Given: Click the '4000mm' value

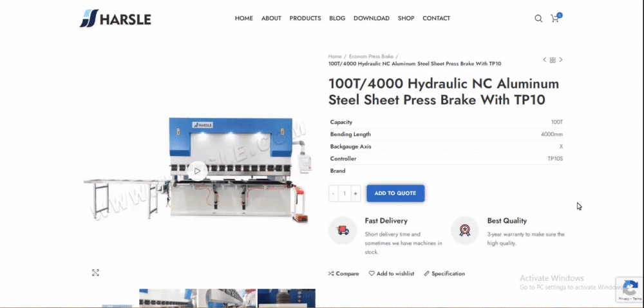Looking at the screenshot, I should tap(552, 134).
